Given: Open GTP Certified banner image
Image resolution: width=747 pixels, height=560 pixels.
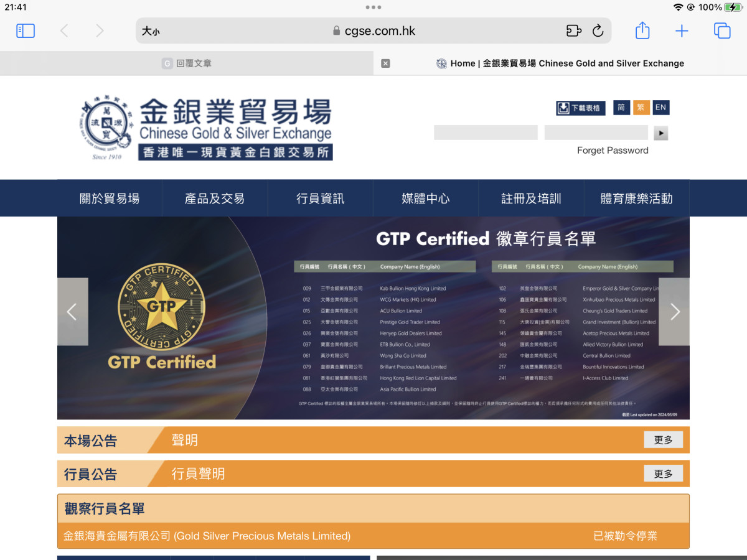Looking at the screenshot, I should tap(374, 318).
